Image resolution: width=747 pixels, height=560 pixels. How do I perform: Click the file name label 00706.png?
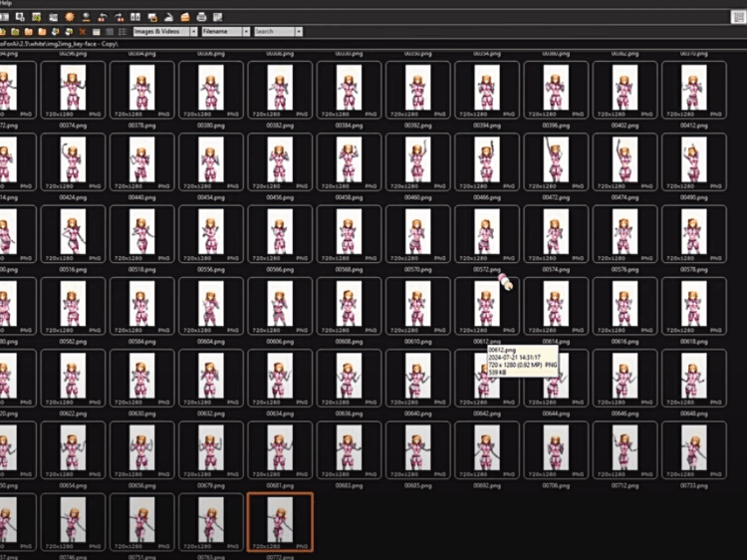556,485
